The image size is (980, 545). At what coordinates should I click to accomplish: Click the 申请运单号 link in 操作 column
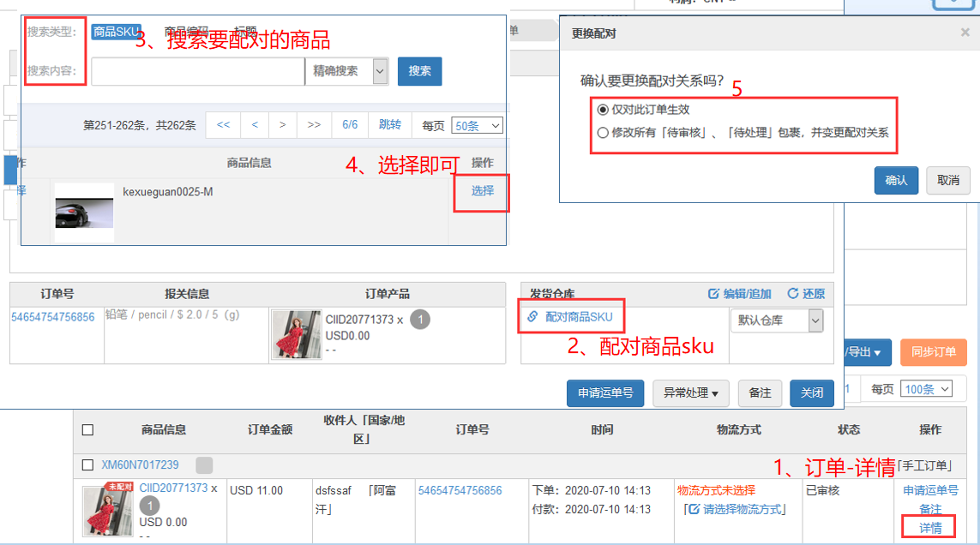(930, 491)
